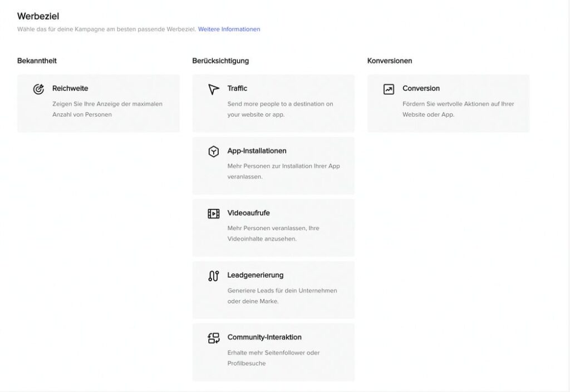The height and width of the screenshot is (392, 570).
Task: Click the Leadgenerierung description text
Action: (x=282, y=296)
